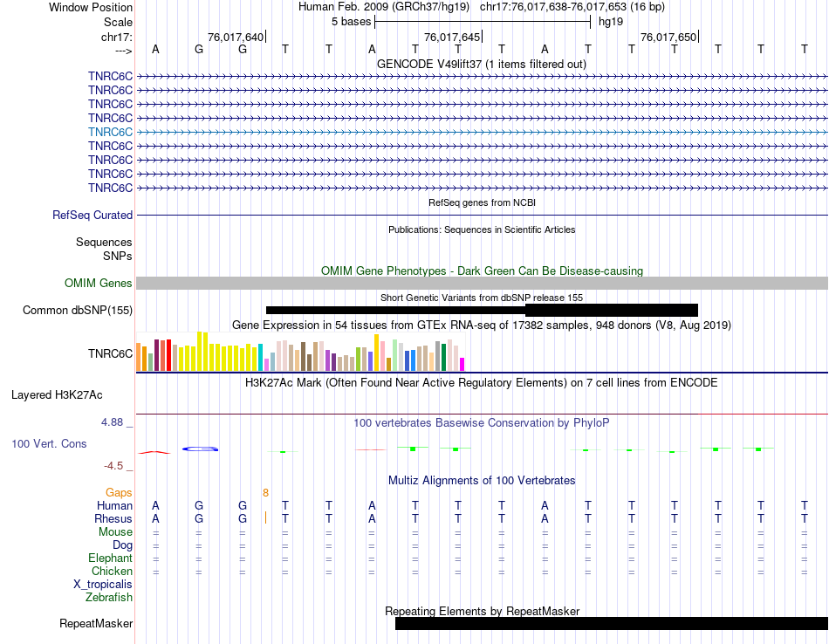The image size is (829, 644).
Task: Click the Rhesus species label
Action: click(x=113, y=519)
